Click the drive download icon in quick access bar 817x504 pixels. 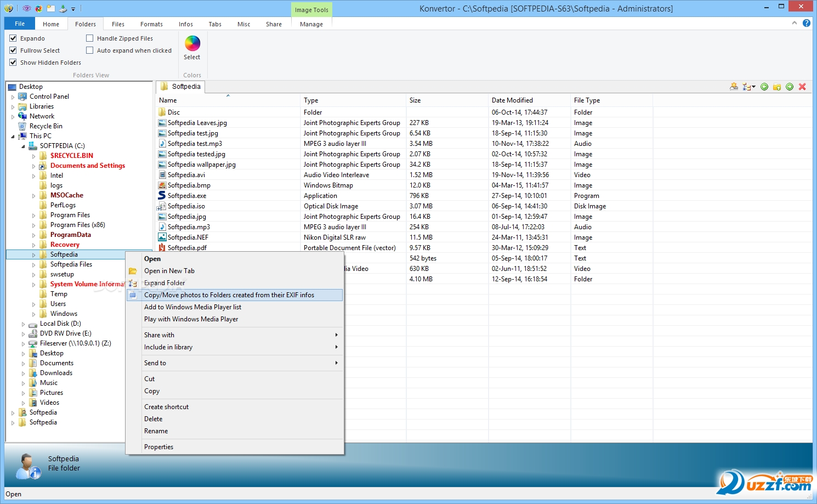63,8
